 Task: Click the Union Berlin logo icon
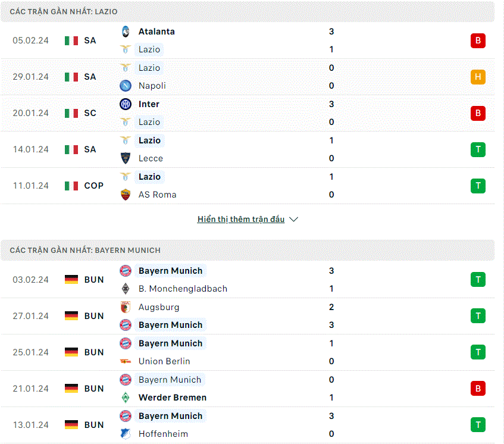pos(126,361)
